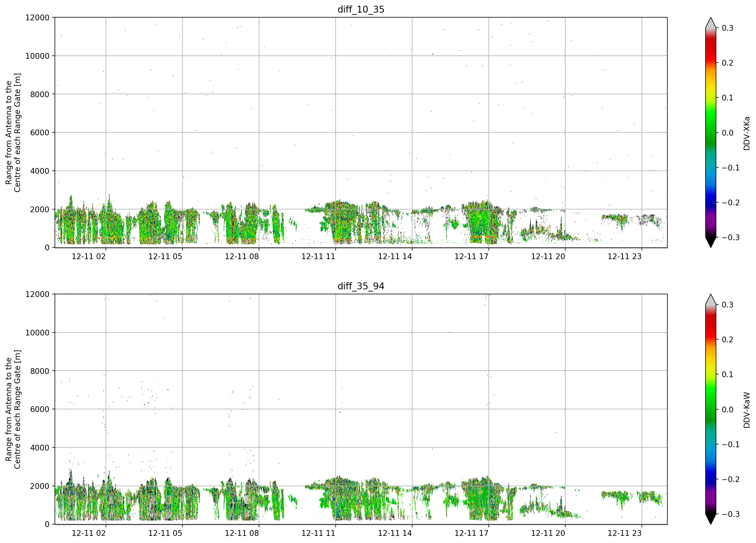This screenshot has height=543, width=756.
Task: Click the −0.2 tick on DDV-XKa colorbar
Action: click(731, 202)
